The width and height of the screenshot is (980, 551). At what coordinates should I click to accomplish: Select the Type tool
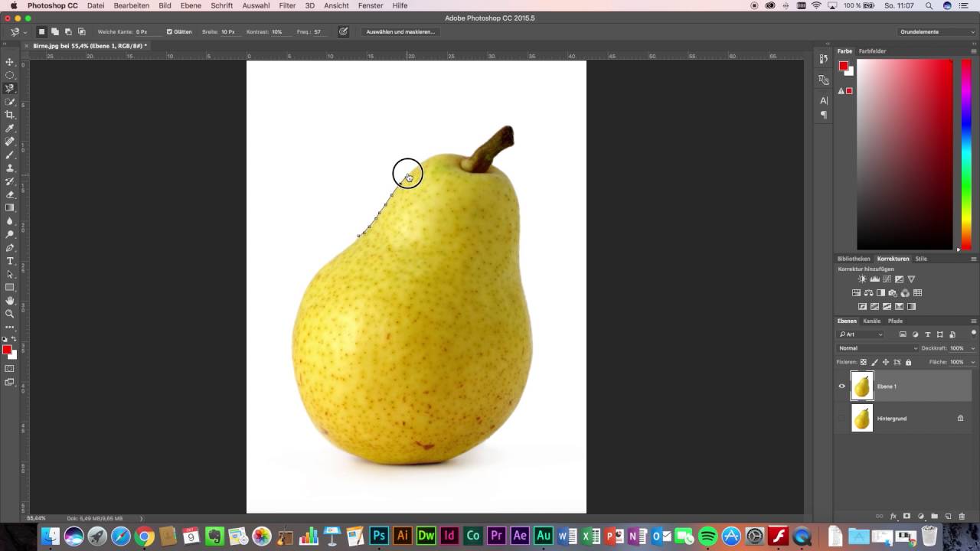tap(10, 261)
